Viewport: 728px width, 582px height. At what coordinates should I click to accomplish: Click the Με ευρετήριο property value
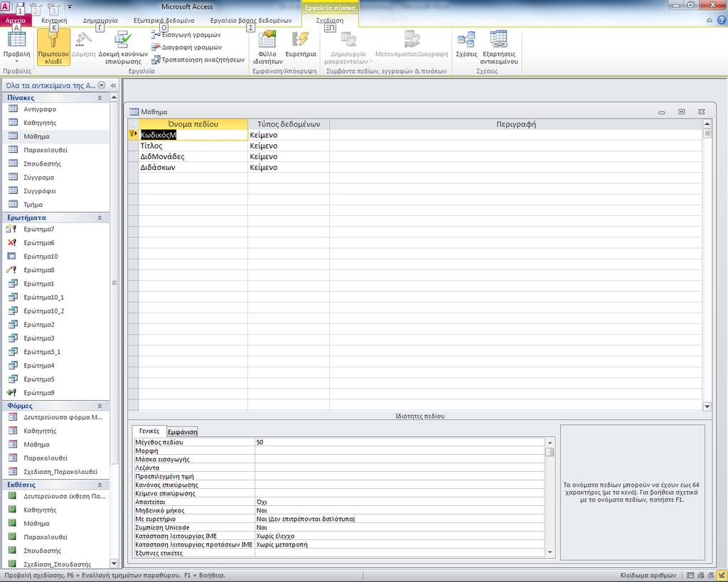400,519
